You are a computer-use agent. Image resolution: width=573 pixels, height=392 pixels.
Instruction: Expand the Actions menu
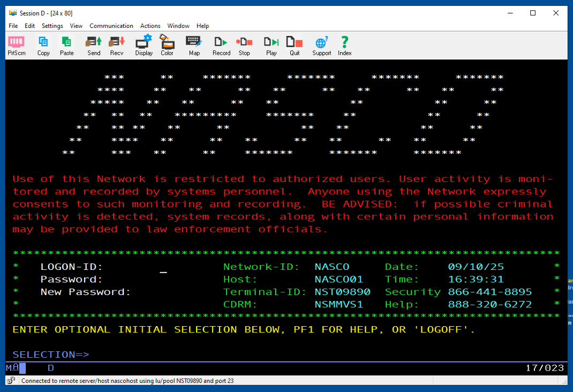pos(150,26)
